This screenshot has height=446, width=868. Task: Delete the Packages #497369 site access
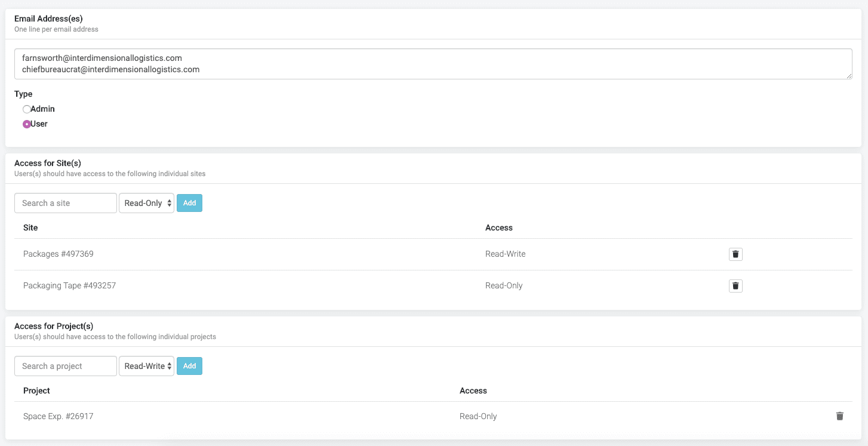point(735,254)
